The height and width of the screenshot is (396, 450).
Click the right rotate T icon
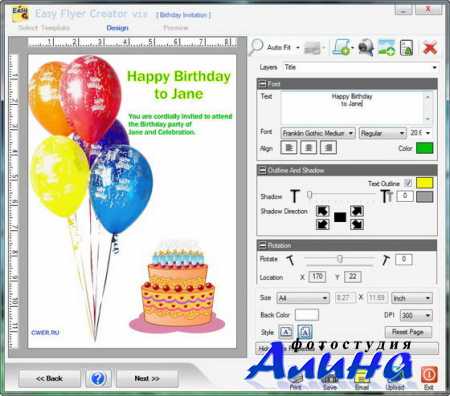pos(386,260)
